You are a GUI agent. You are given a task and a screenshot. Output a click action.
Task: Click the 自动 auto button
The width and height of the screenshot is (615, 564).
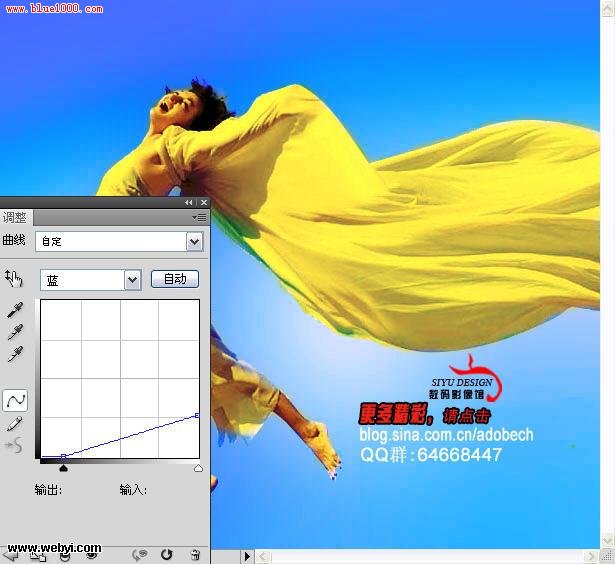click(x=175, y=279)
